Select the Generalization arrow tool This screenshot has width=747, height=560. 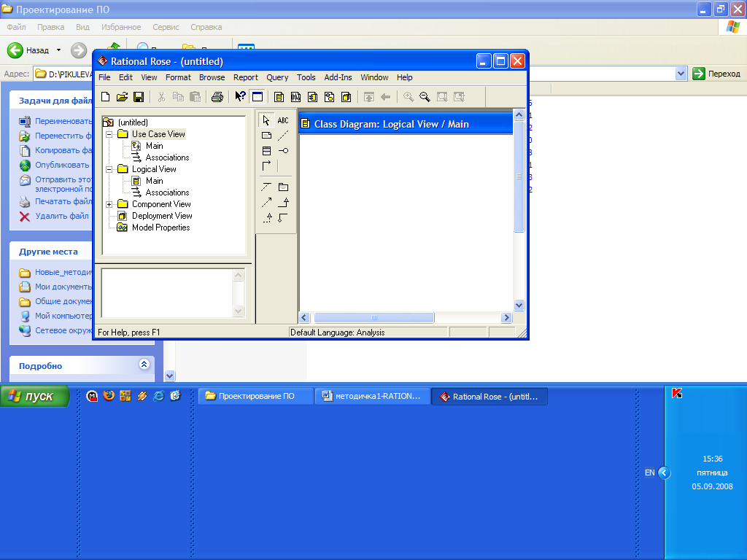(283, 203)
